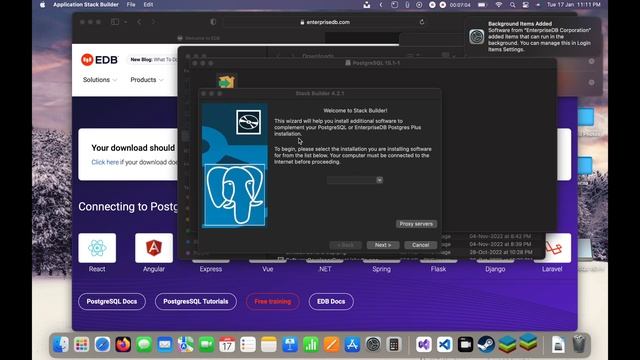Click the enterprisedb.com address bar in Safari
Image resolution: width=640 pixels, height=360 pixels.
pos(325,22)
